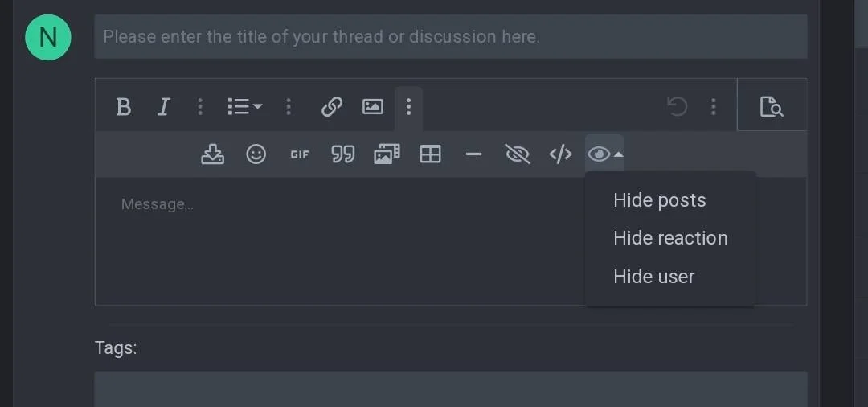The height and width of the screenshot is (407, 868).
Task: Insert a GIF
Action: (300, 154)
